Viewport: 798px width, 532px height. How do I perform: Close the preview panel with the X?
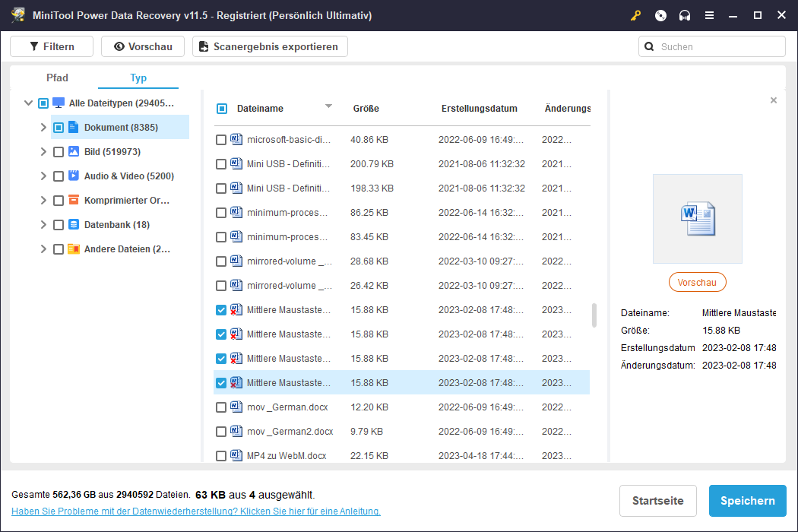click(774, 100)
